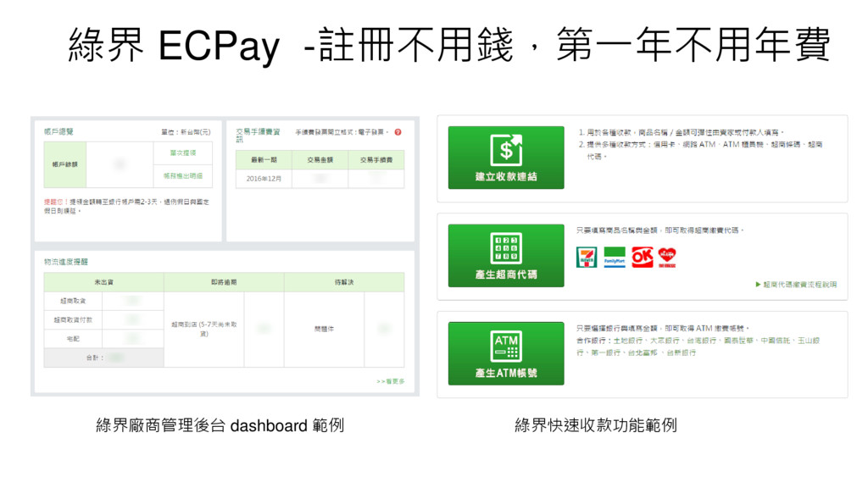Click the 交易手續費資訊 panel heading
The image size is (868, 488).
click(x=258, y=135)
